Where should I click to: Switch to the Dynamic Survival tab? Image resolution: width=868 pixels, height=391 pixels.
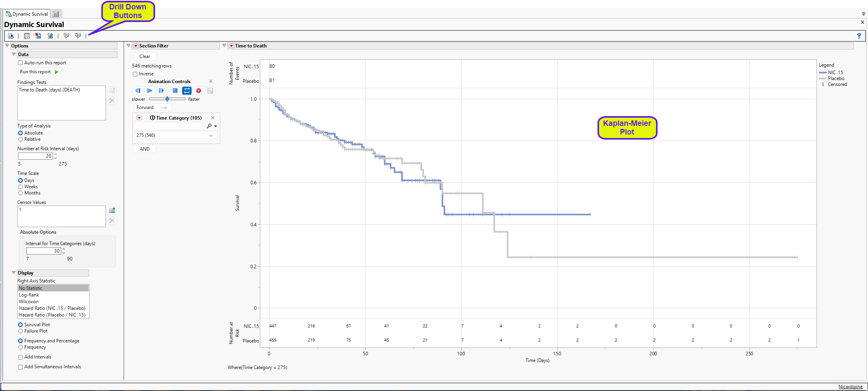(27, 14)
